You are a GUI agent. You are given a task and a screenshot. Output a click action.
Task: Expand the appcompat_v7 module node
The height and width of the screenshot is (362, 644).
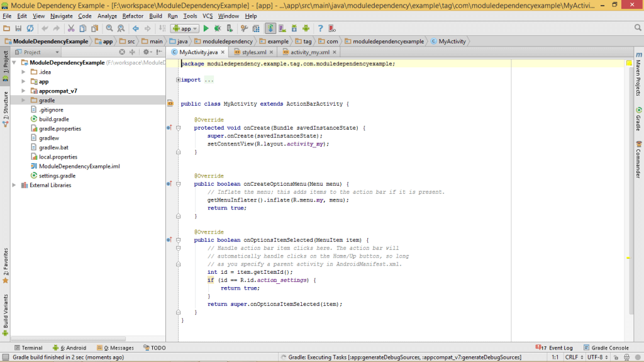23,91
